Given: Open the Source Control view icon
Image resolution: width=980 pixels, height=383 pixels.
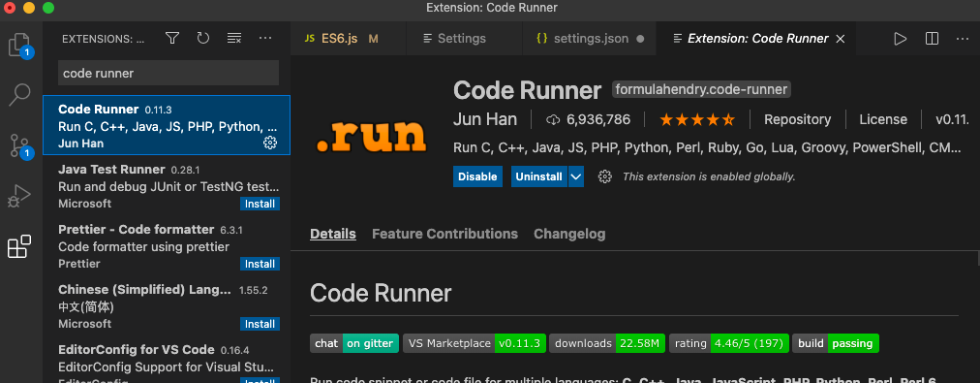Looking at the screenshot, I should coord(20,145).
